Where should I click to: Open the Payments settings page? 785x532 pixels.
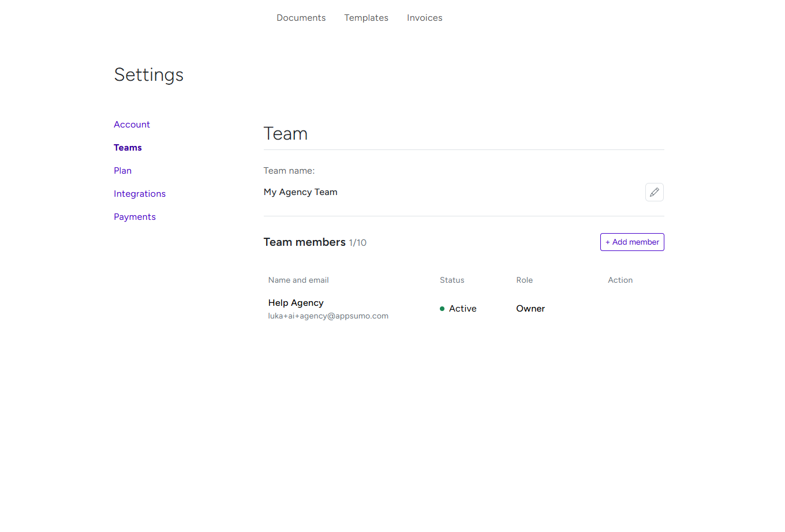click(134, 216)
